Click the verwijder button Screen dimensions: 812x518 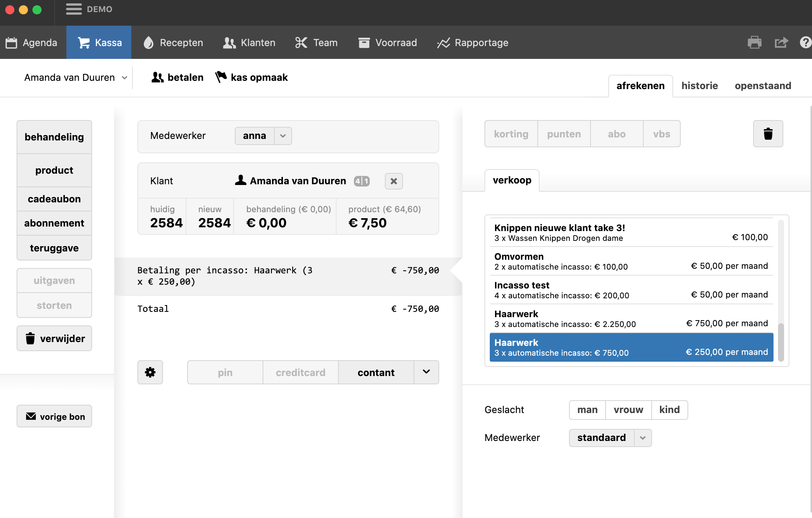(54, 338)
